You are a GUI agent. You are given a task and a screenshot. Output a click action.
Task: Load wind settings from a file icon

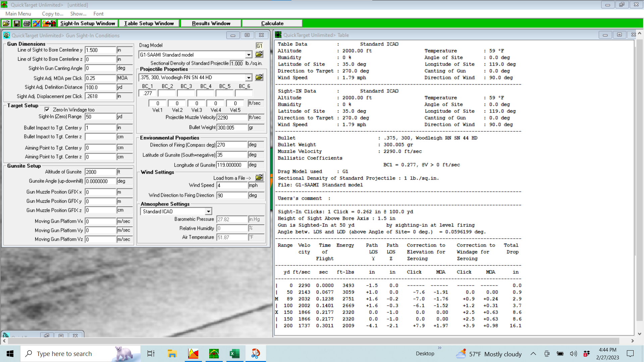[x=259, y=178]
